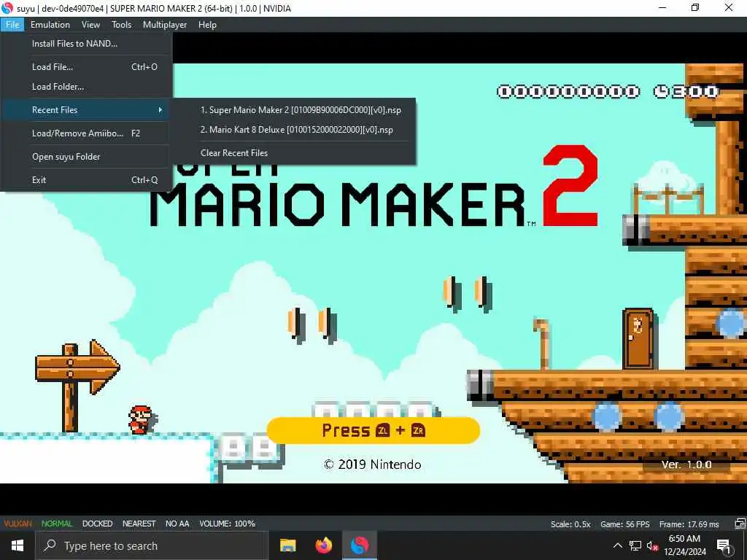Click the Game: 56 FPS indicator

coord(624,524)
